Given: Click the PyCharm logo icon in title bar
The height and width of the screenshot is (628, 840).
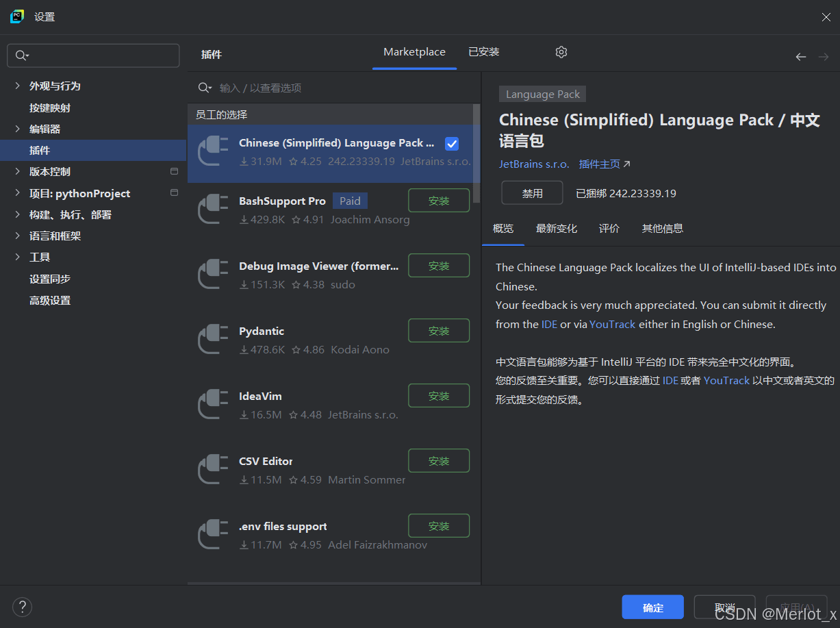Looking at the screenshot, I should pos(17,16).
